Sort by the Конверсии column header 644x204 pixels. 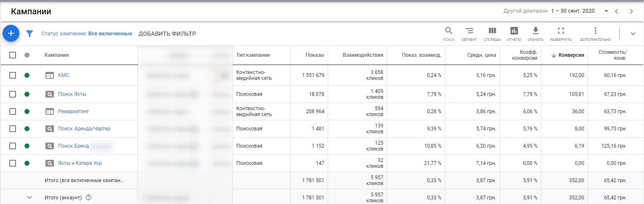[x=571, y=55]
